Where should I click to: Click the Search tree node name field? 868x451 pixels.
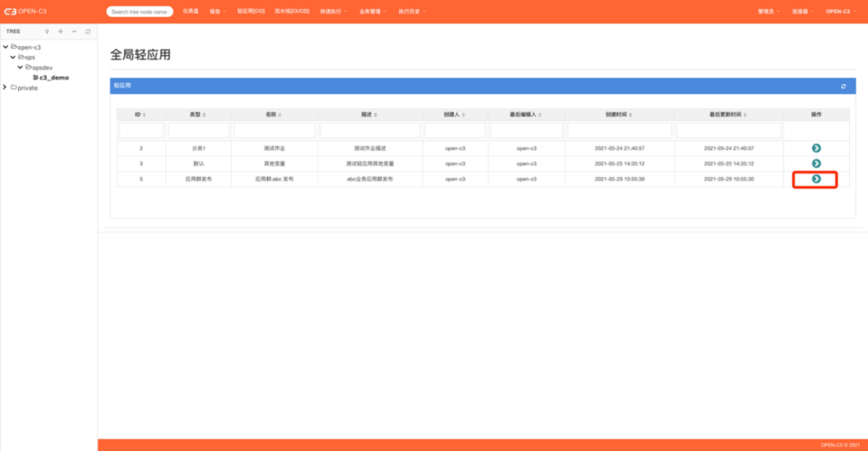(139, 12)
